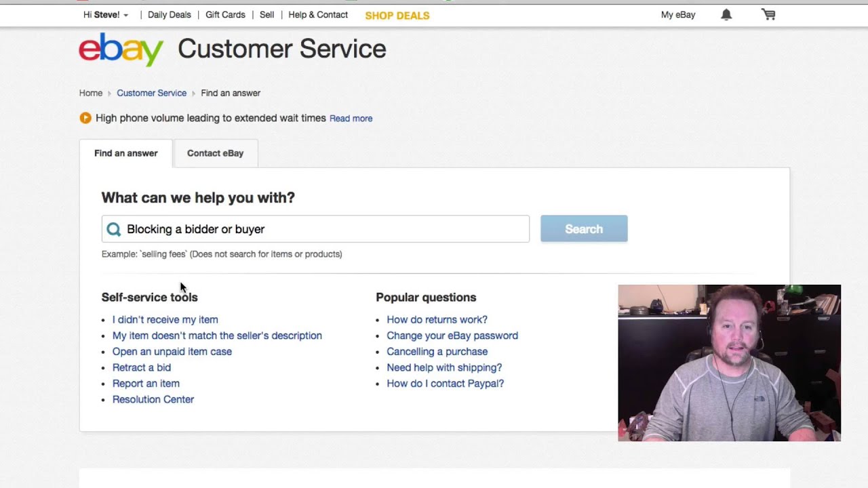868x488 pixels.
Task: Click the webcam video overlay
Action: coord(729,363)
